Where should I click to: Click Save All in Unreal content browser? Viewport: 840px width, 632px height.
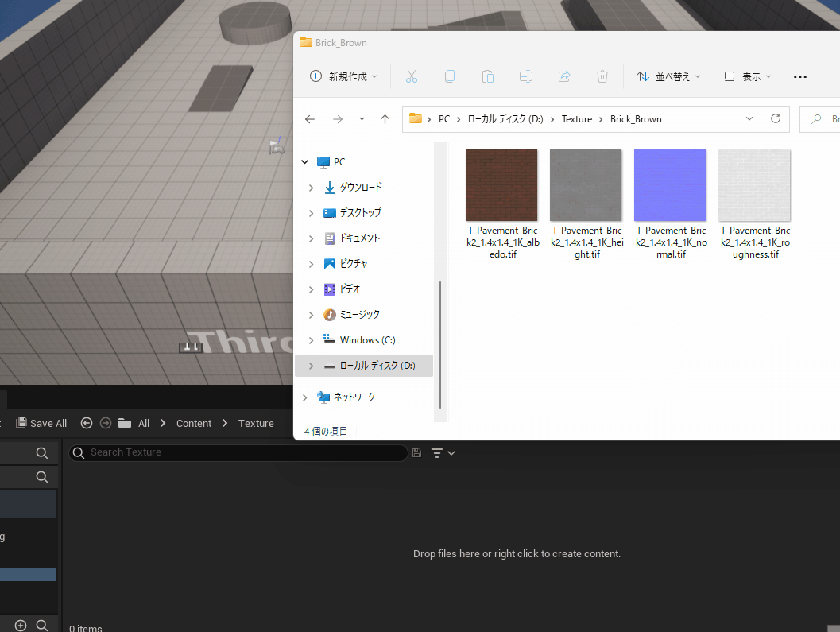click(x=41, y=423)
